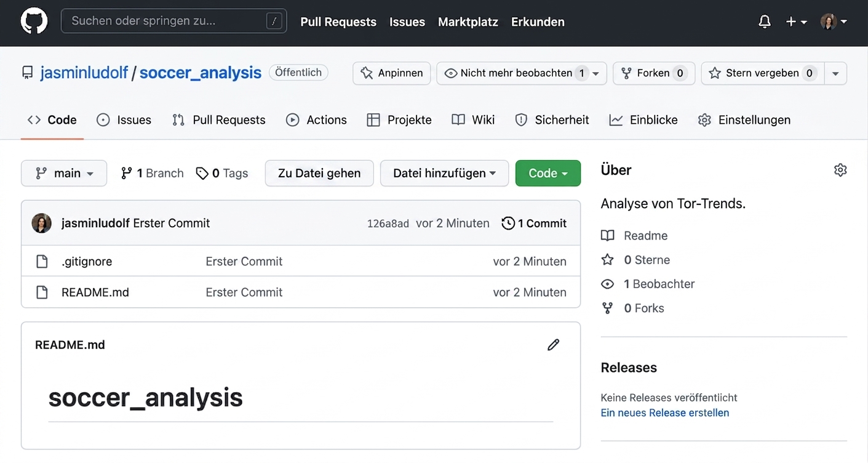Screen dimensions: 868x463
Task: Open the user avatar menu
Action: 834,22
